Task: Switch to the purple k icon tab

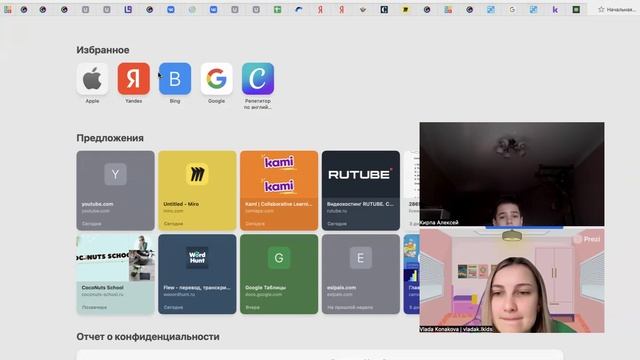Action: click(x=555, y=9)
